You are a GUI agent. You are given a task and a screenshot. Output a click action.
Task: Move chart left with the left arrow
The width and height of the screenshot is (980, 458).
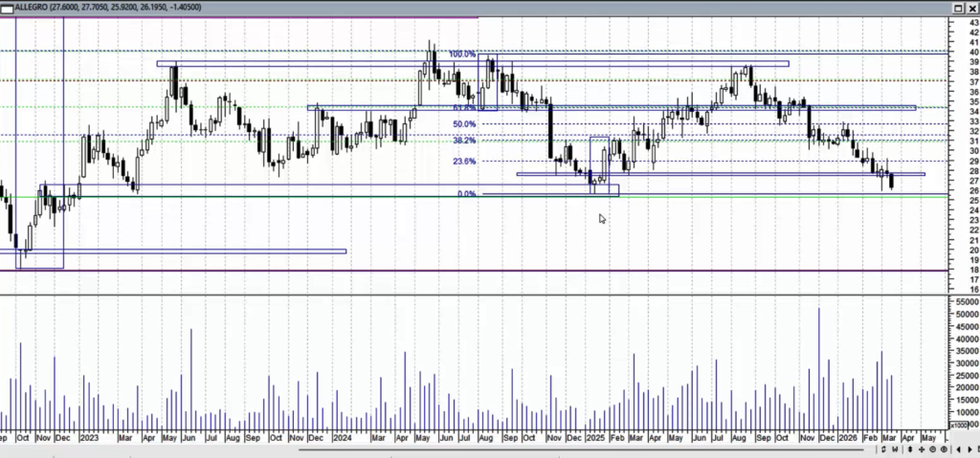tap(958, 449)
